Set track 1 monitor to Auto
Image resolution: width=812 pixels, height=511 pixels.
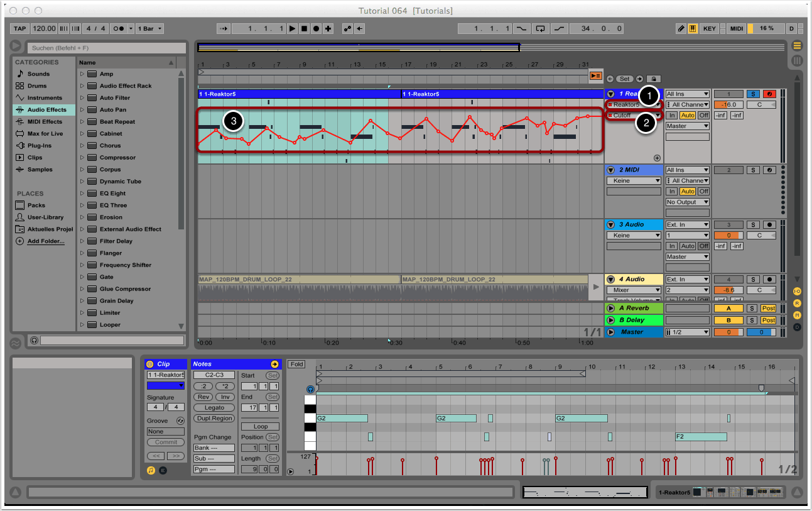tap(688, 116)
